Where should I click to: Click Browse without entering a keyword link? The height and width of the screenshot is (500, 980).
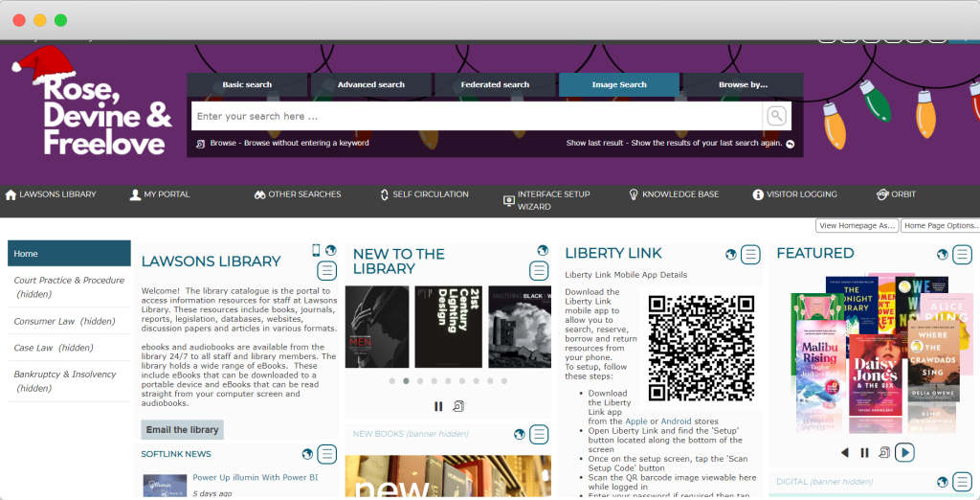point(289,144)
